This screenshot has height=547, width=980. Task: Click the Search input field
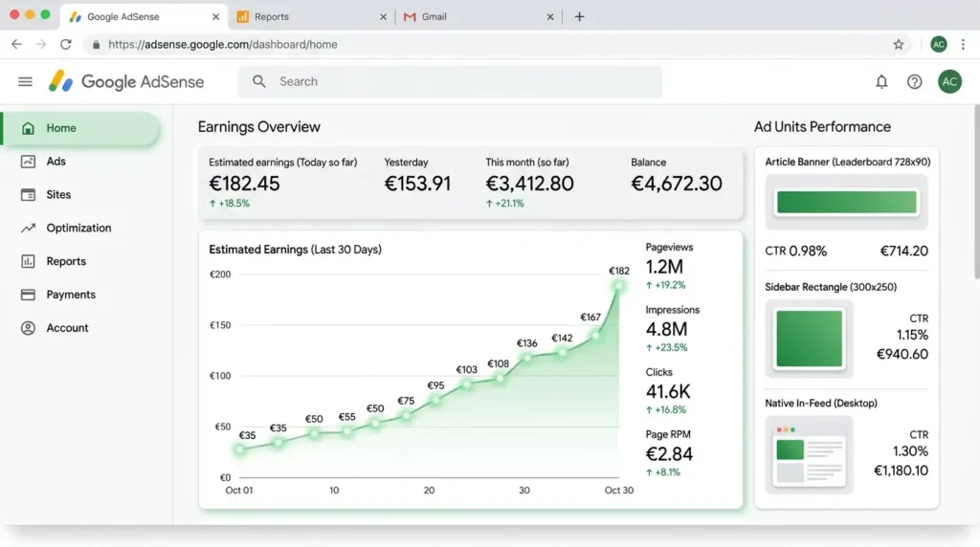pyautogui.click(x=450, y=82)
